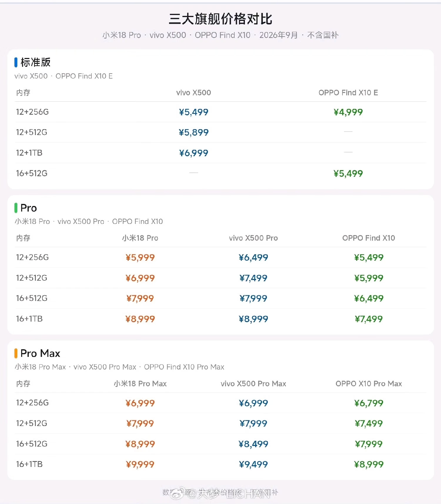Select OPPO X10 Pro Max 16+1TB price ¥8,999
The width and height of the screenshot is (441, 504).
tap(369, 464)
